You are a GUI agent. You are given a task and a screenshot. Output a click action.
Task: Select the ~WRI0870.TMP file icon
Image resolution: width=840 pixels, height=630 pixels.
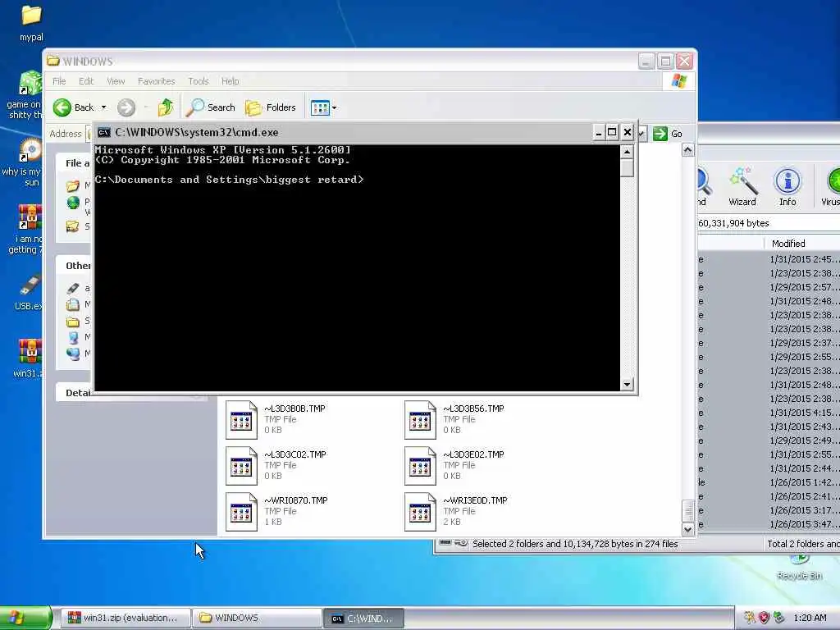pyautogui.click(x=241, y=512)
